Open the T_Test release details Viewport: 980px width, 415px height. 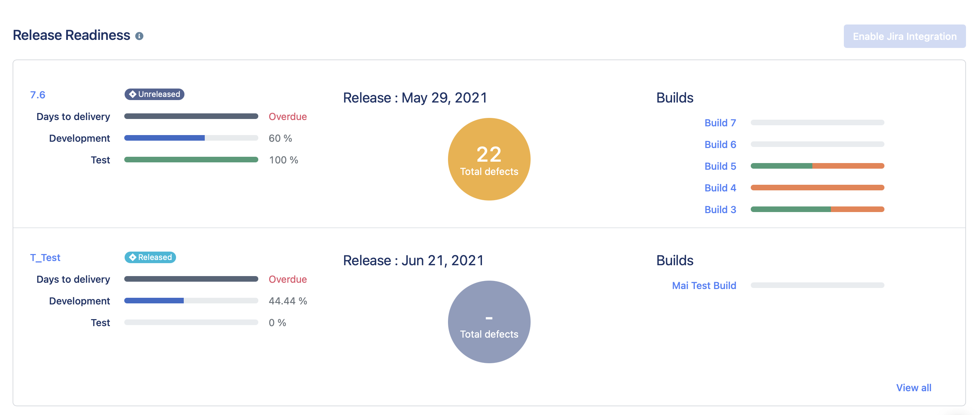[x=45, y=258]
